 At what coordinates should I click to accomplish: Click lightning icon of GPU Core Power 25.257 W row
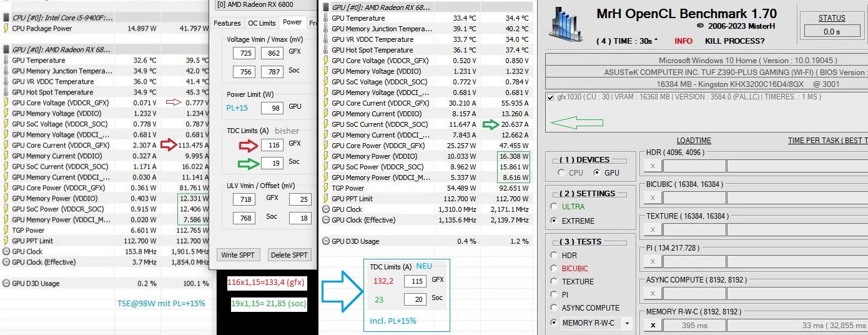coord(325,146)
